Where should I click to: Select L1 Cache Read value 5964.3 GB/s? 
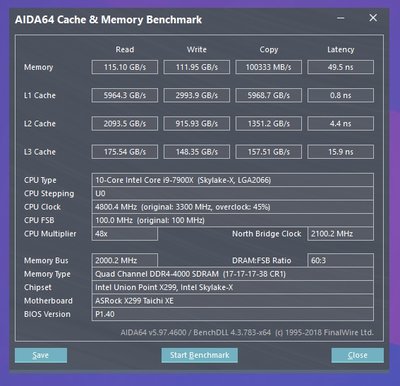pyautogui.click(x=125, y=95)
